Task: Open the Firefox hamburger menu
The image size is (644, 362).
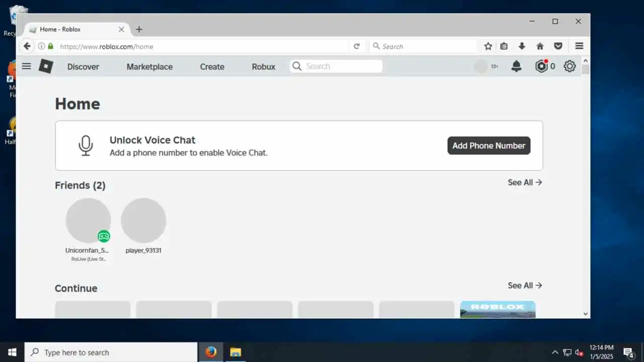Action: point(579,46)
